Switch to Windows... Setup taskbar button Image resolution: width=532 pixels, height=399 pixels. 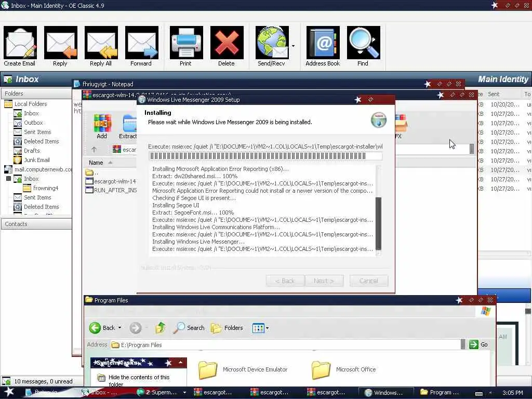[x=386, y=393]
